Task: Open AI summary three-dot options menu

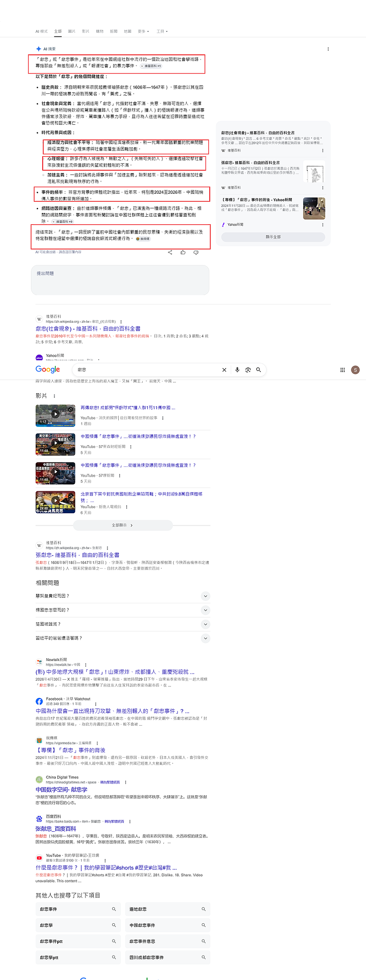Action: [x=328, y=49]
